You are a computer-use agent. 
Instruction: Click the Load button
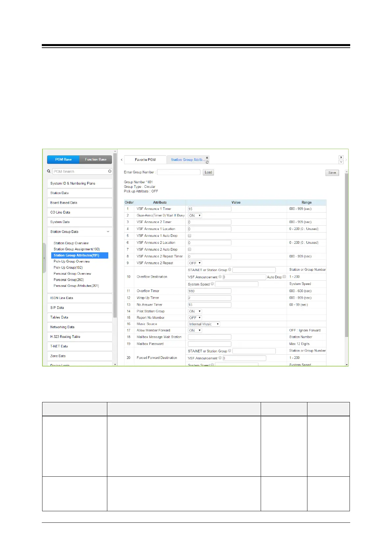pos(208,172)
